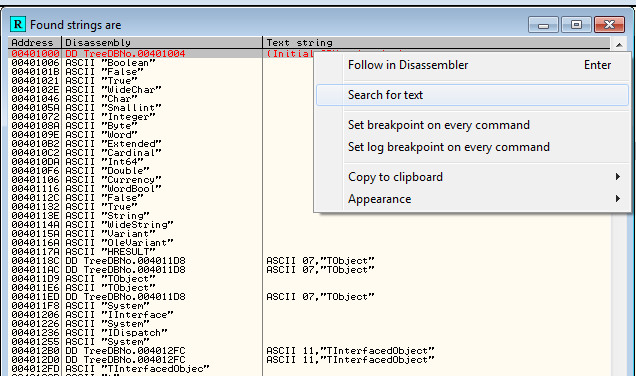This screenshot has width=636, height=376.
Task: Select ASCII "False" row at 0040112C
Action: [161, 198]
